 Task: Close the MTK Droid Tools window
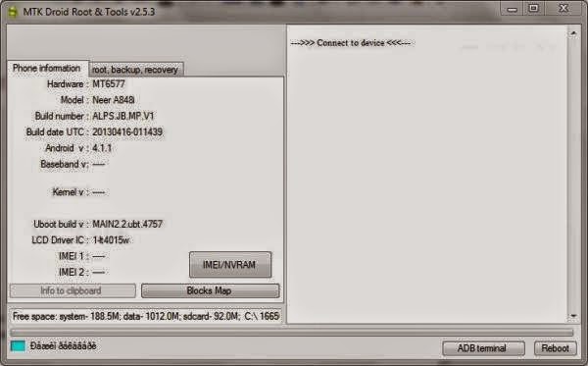coord(563,8)
